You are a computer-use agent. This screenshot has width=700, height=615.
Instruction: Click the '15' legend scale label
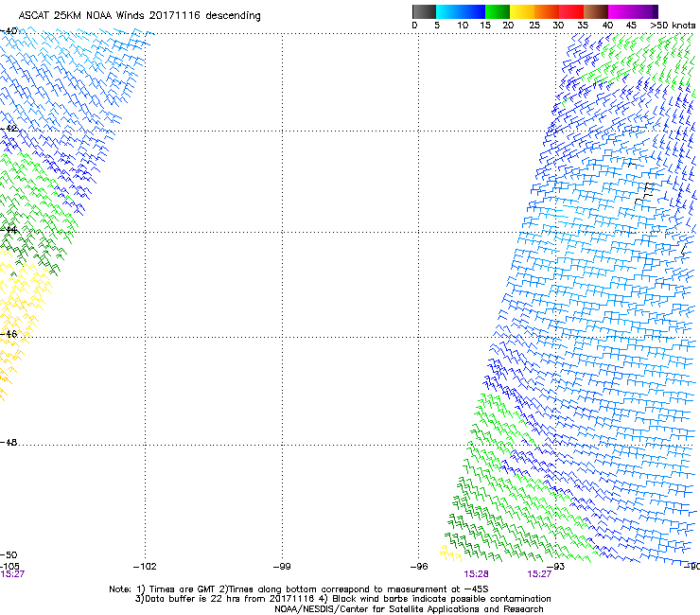tap(485, 26)
